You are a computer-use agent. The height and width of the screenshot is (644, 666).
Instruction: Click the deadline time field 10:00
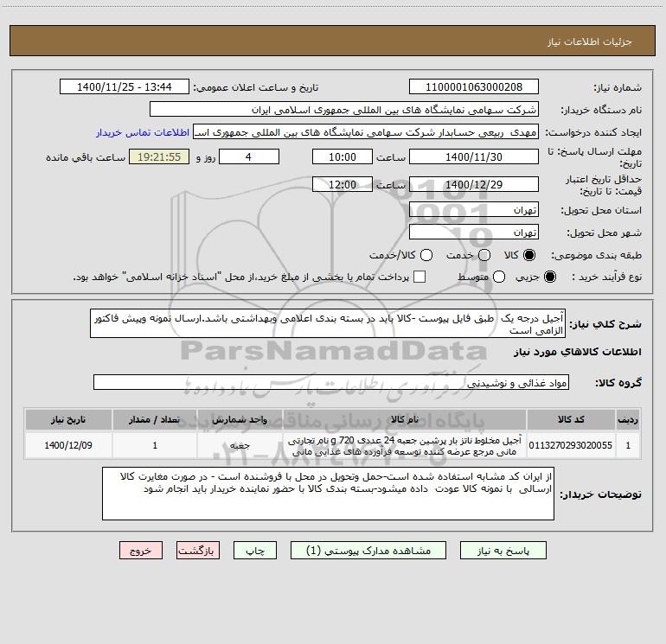tap(343, 156)
